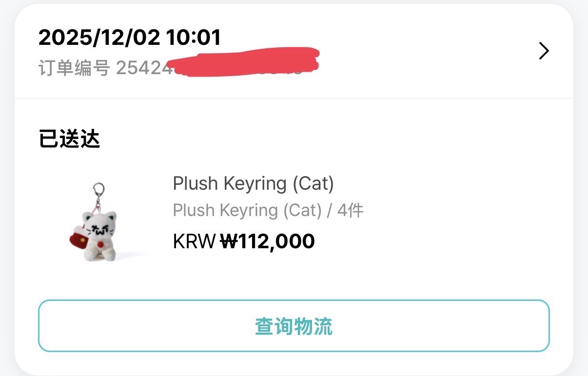The height and width of the screenshot is (376, 588).
Task: Select the gray "Plush Keyring (Cat)" option subtitle
Action: (x=247, y=211)
